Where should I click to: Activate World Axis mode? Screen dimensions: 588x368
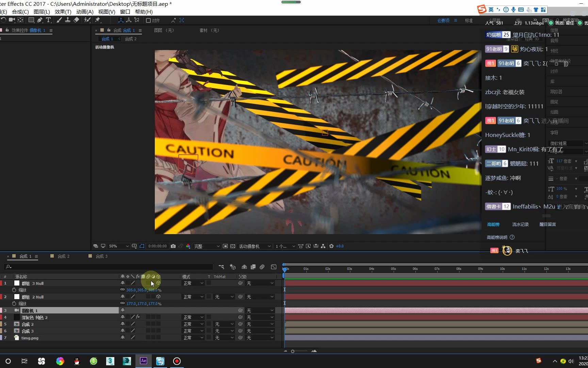tap(129, 20)
